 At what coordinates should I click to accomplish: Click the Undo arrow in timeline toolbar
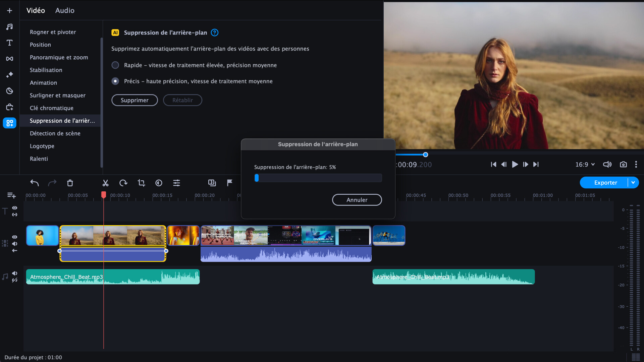pyautogui.click(x=35, y=183)
